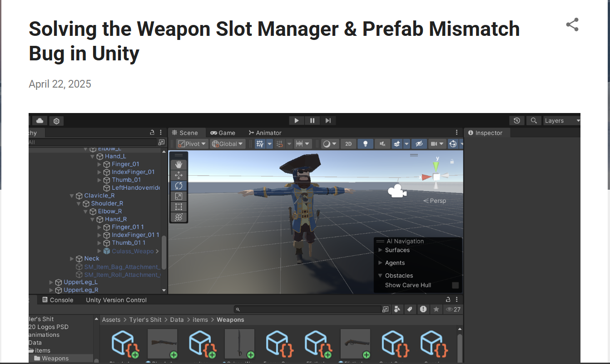
Task: Switch to the Game tab
Action: tap(223, 133)
